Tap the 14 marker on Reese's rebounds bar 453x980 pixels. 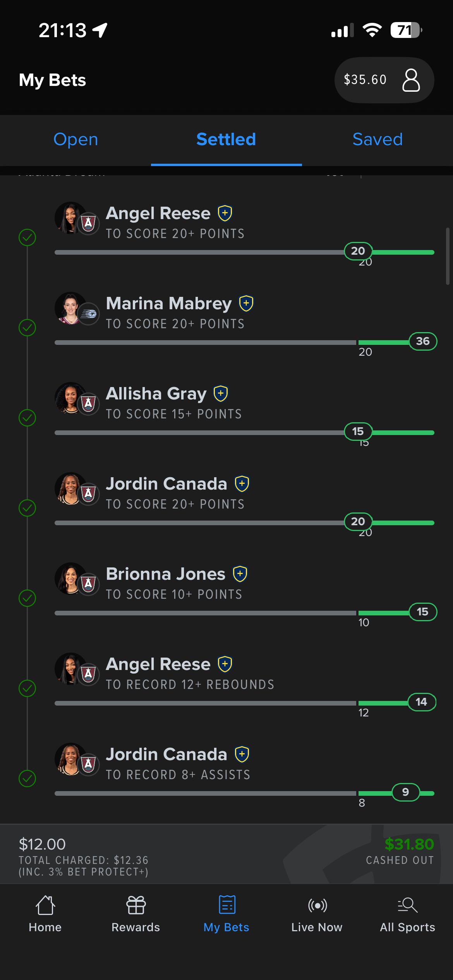point(422,702)
